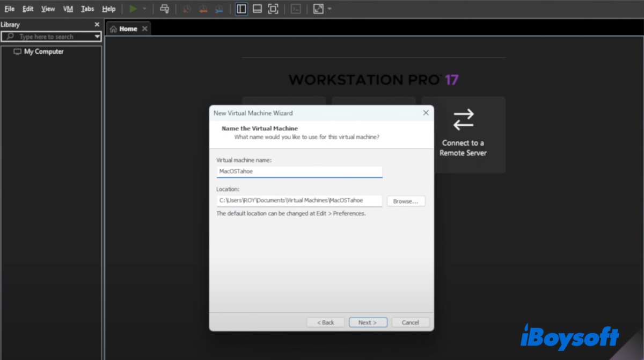Click the Browse button for location
The image size is (644, 360).
coord(406,201)
